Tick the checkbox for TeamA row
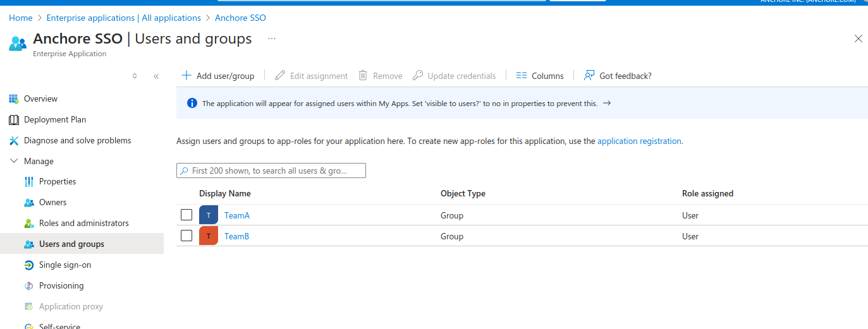Image resolution: width=868 pixels, height=329 pixels. 186,215
